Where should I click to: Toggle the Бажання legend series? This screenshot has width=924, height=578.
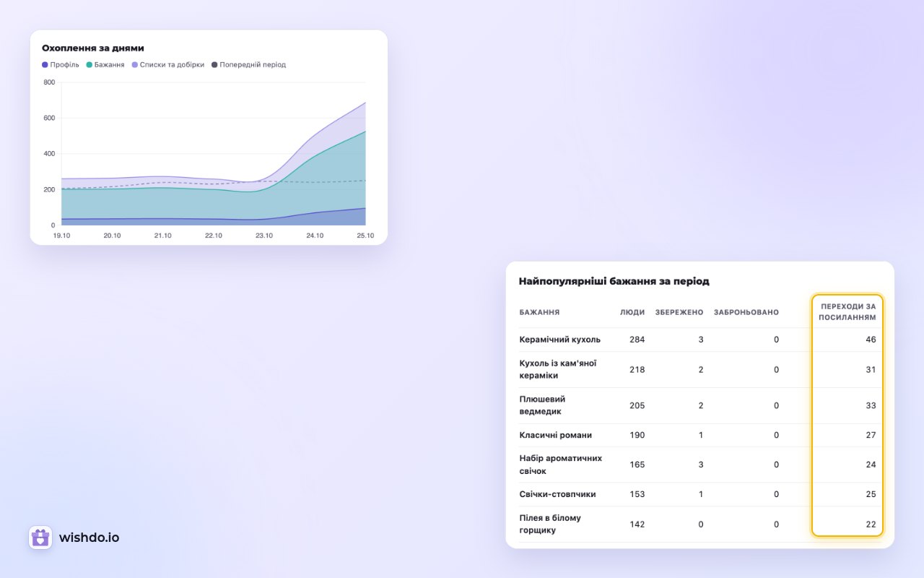(x=105, y=65)
